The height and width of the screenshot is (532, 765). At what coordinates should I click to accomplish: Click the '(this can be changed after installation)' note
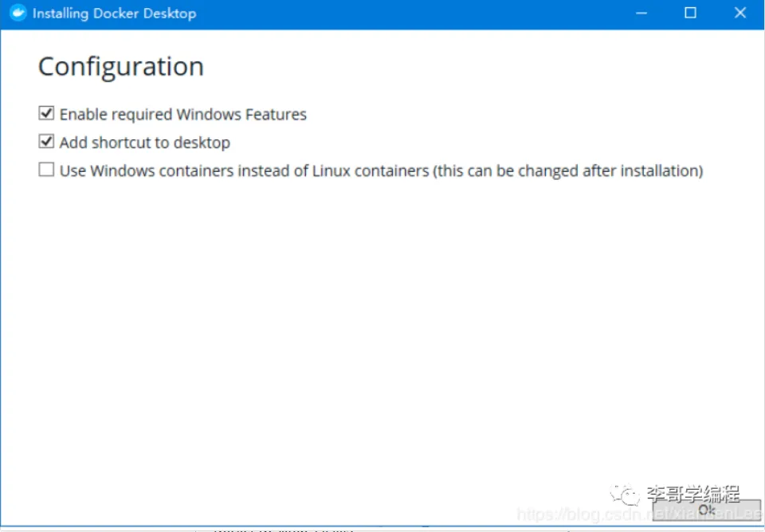(x=567, y=170)
